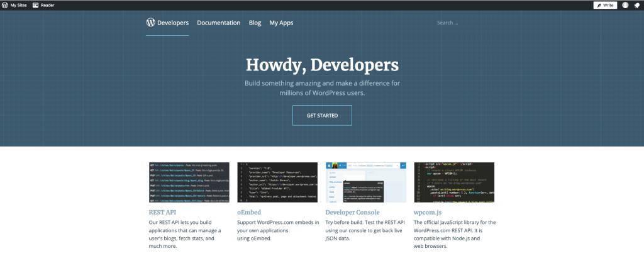
Task: Click the WordPress Developers logo
Action: tap(167, 23)
